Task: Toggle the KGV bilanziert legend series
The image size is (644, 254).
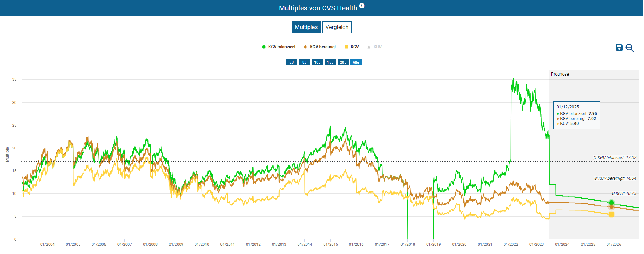Action: pyautogui.click(x=278, y=47)
